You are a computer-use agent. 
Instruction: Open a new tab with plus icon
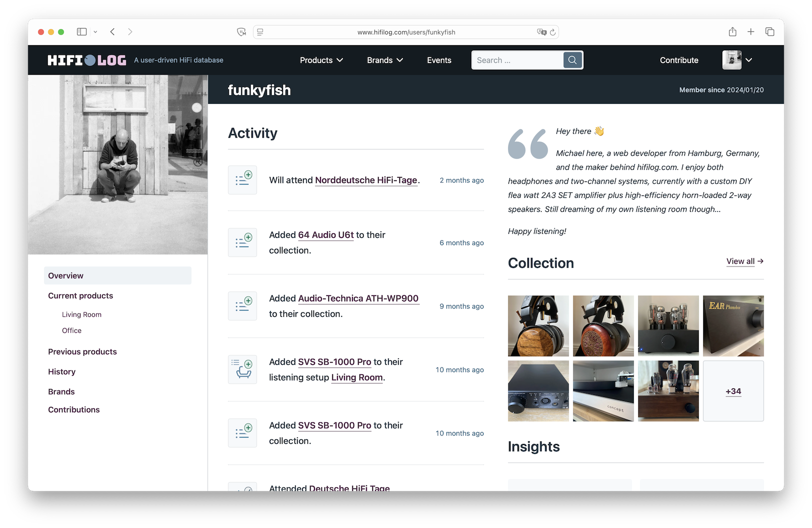[x=750, y=31]
